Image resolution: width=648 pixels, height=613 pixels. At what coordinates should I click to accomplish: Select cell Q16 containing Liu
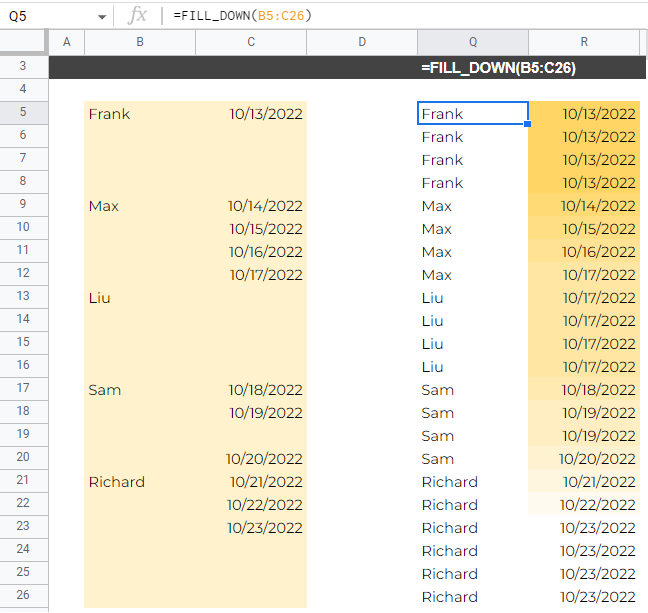(x=473, y=366)
